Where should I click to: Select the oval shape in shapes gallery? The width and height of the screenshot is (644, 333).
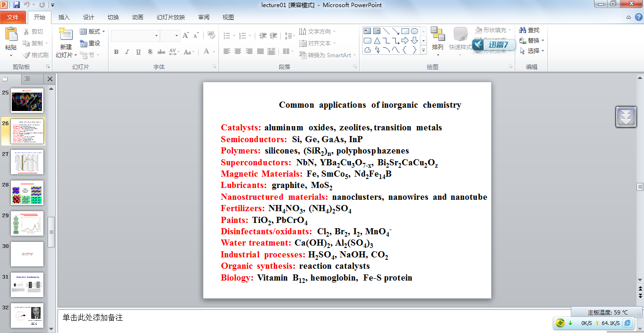(x=414, y=31)
